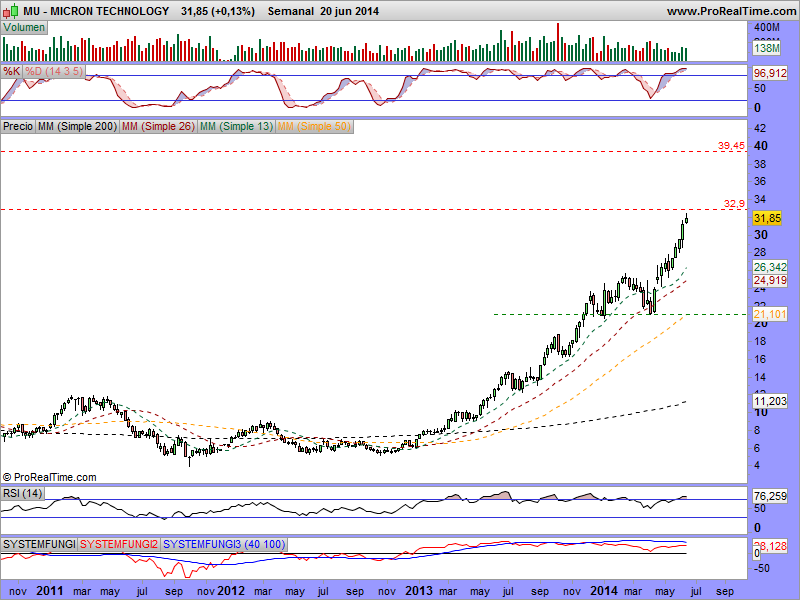This screenshot has width=800, height=600.
Task: Click the candlestick chart icon beside MU
Action: point(11,10)
